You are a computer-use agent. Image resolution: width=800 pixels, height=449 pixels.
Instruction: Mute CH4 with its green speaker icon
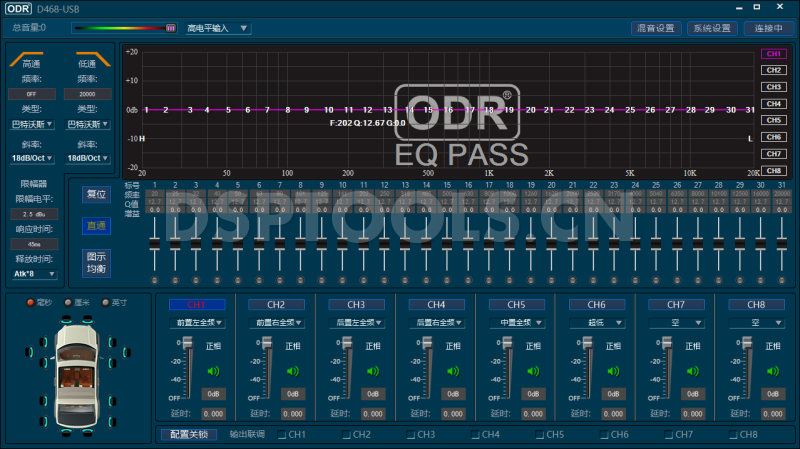(453, 371)
